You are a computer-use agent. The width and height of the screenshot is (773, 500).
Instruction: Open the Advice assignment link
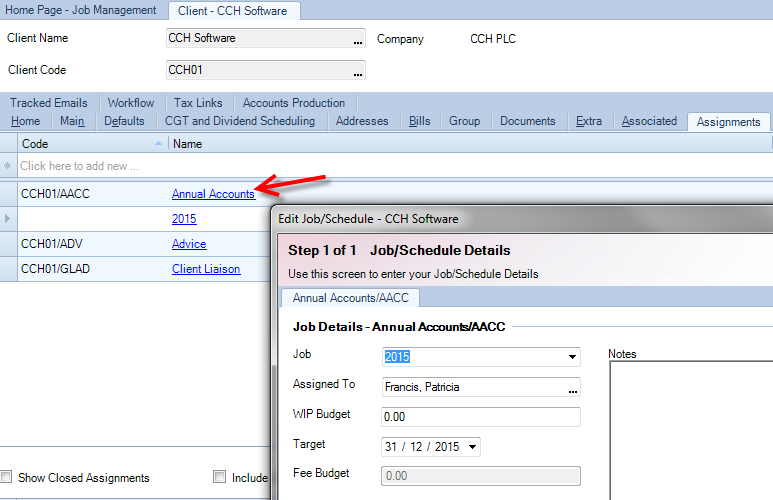coord(189,244)
